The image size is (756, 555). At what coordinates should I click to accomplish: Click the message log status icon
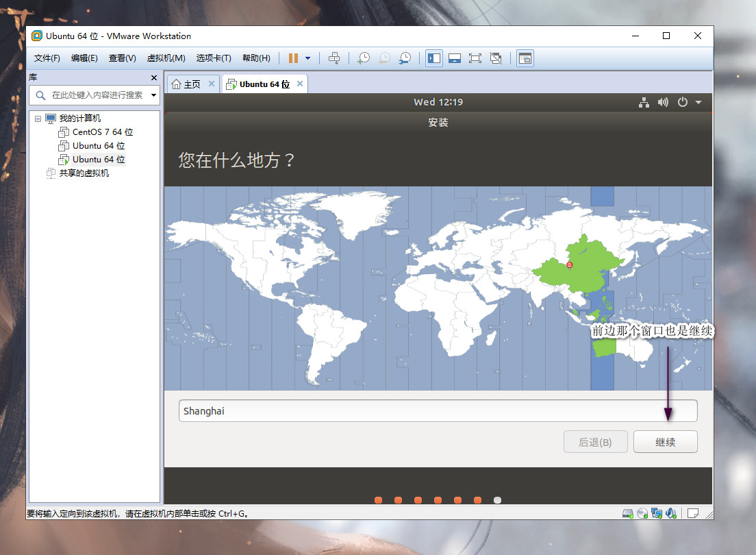tap(693, 513)
